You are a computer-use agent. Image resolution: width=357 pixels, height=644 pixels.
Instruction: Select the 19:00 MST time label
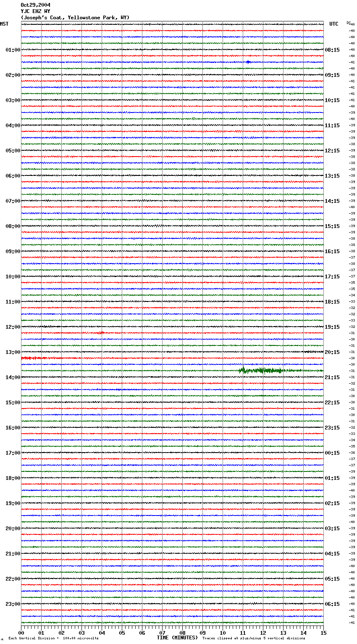(x=13, y=503)
